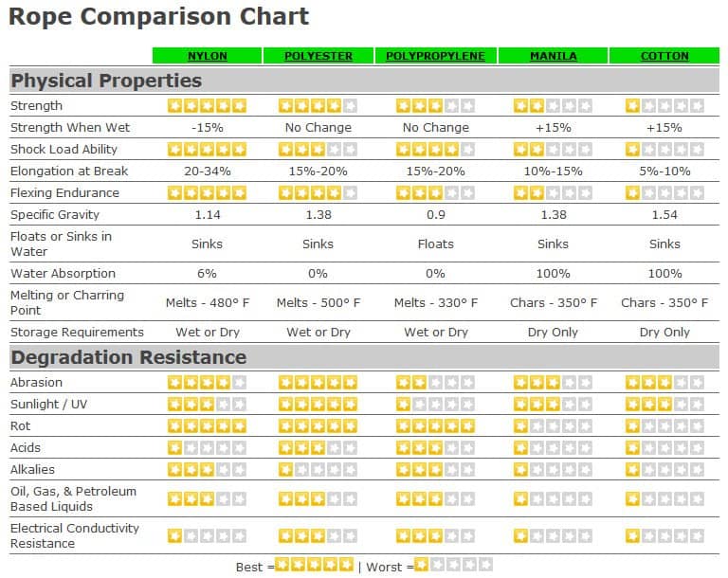Click the MANILA column header link
The height and width of the screenshot is (578, 728).
553,56
